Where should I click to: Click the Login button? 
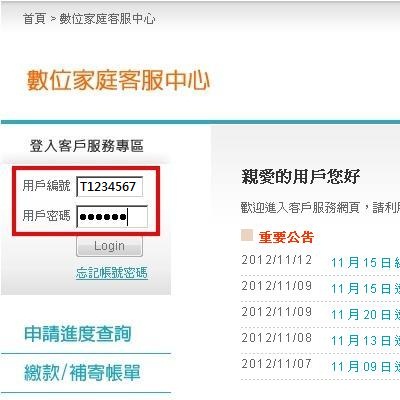109,246
